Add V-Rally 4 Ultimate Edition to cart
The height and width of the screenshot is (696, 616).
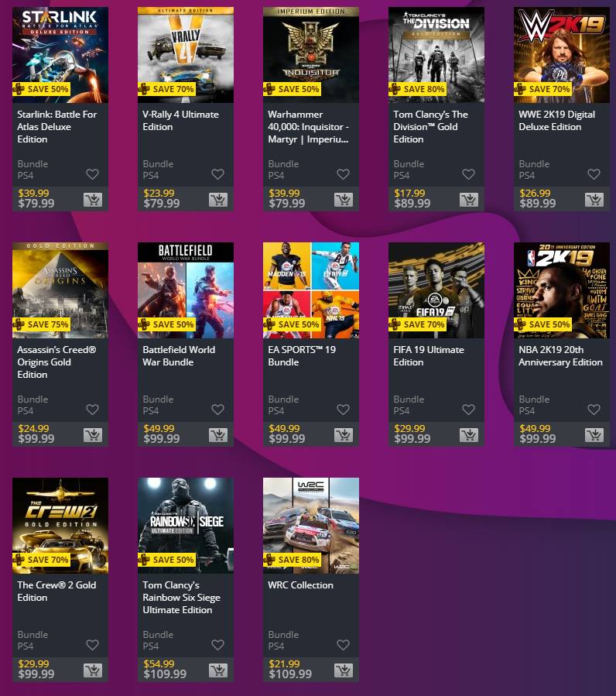pyautogui.click(x=218, y=200)
